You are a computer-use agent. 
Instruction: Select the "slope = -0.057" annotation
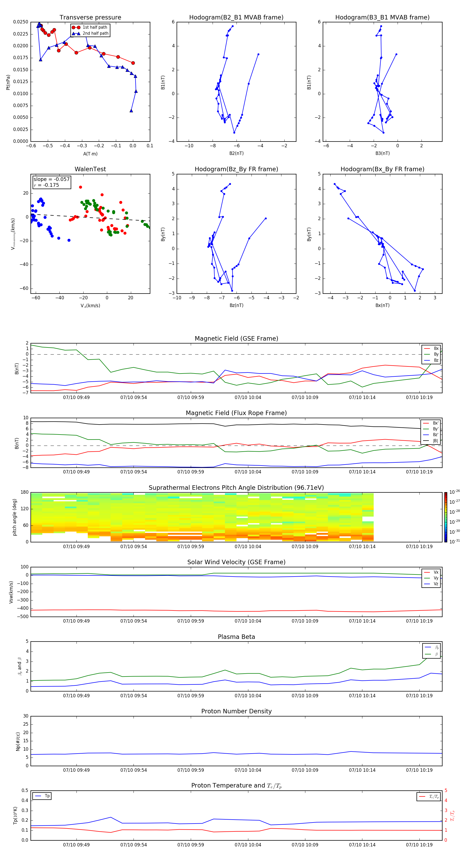point(52,179)
